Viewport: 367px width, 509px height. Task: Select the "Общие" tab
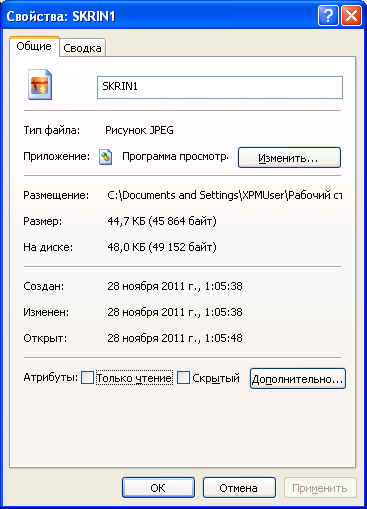coord(34,46)
